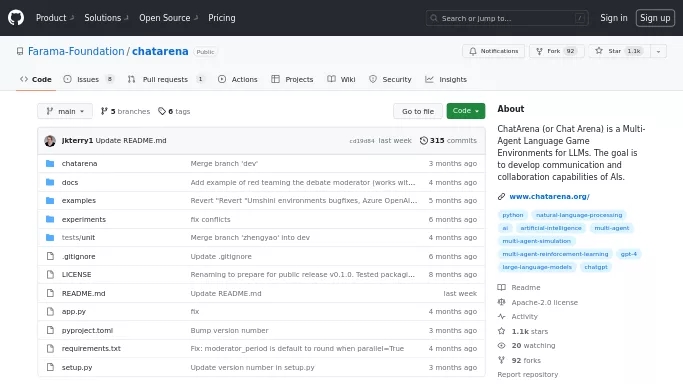Open the 315 commits link
Image resolution: width=683 pixels, height=384 pixels.
tap(448, 141)
